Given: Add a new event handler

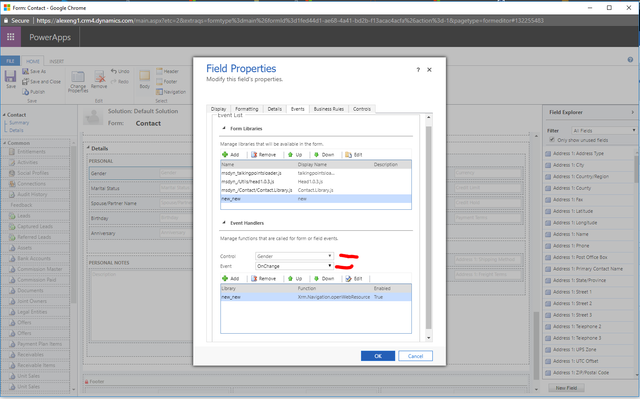Looking at the screenshot, I should (x=231, y=279).
